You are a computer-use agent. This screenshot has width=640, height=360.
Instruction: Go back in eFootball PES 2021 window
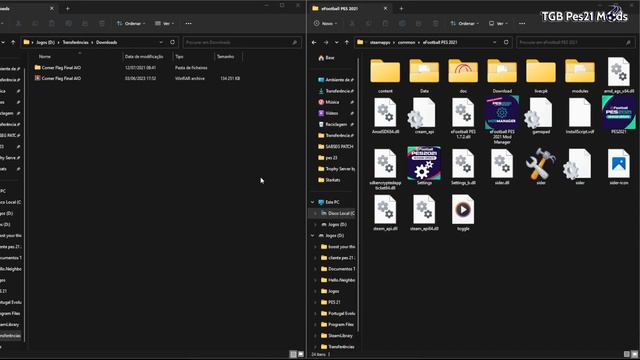[314, 42]
